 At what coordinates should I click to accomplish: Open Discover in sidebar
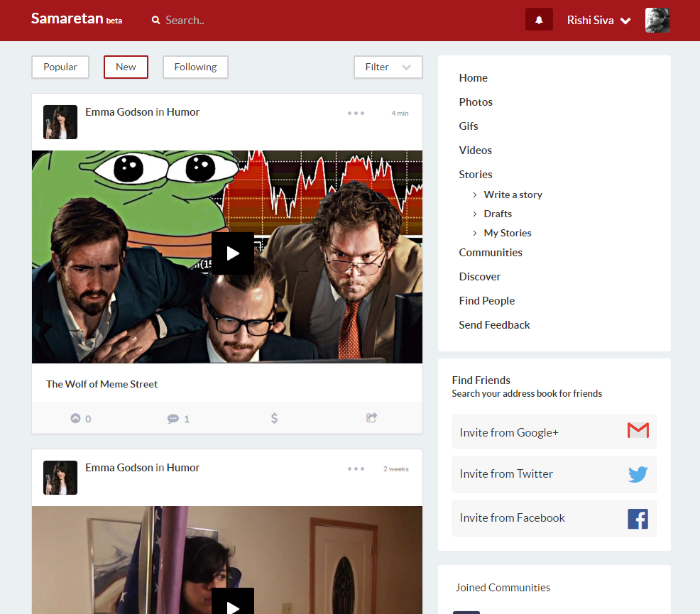click(x=480, y=277)
